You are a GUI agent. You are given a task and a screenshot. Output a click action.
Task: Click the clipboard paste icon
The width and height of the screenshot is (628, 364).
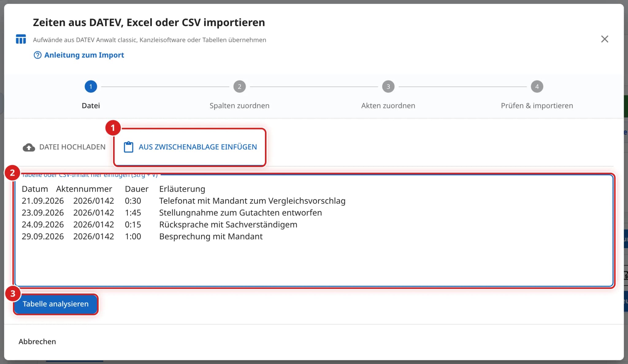[x=128, y=147]
